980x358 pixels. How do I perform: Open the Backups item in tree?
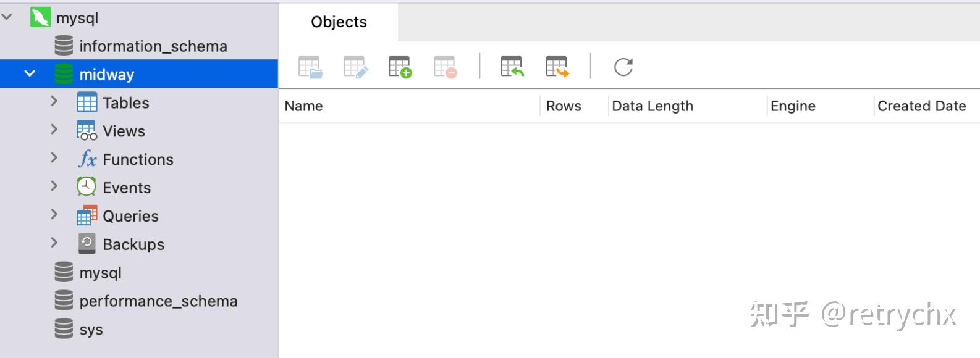133,244
